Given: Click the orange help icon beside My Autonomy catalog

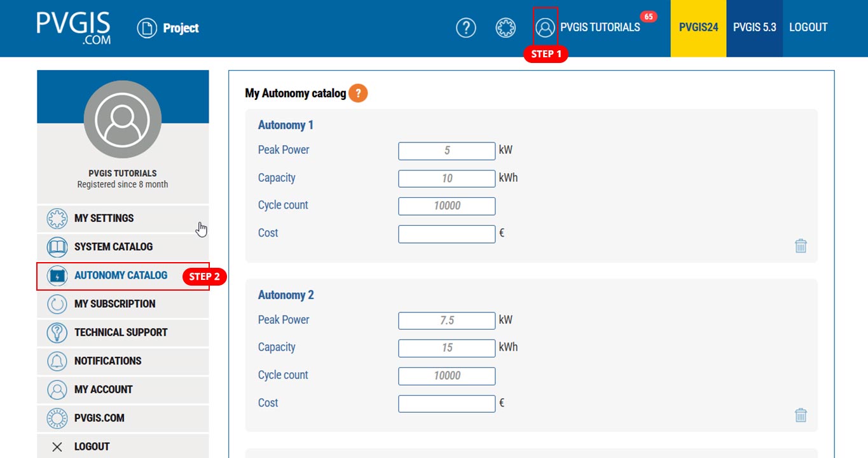Looking at the screenshot, I should click(x=357, y=93).
